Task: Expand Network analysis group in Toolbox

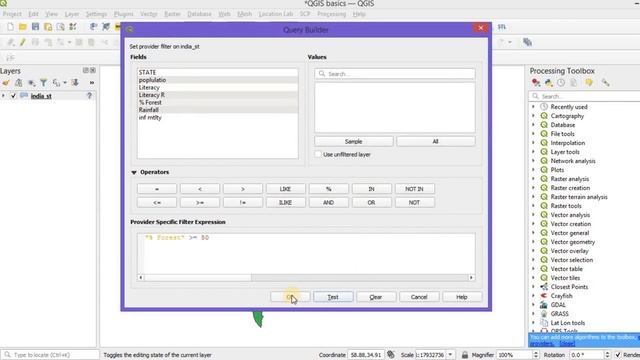Action: click(x=533, y=161)
